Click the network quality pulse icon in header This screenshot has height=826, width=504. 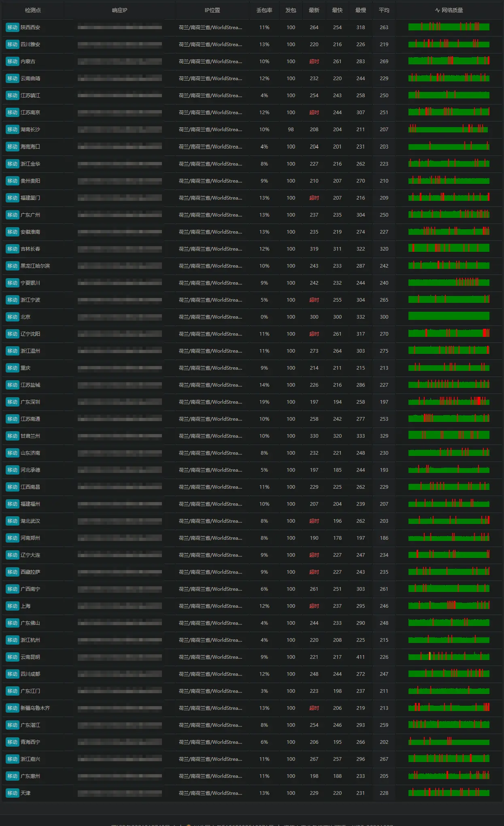(x=437, y=10)
